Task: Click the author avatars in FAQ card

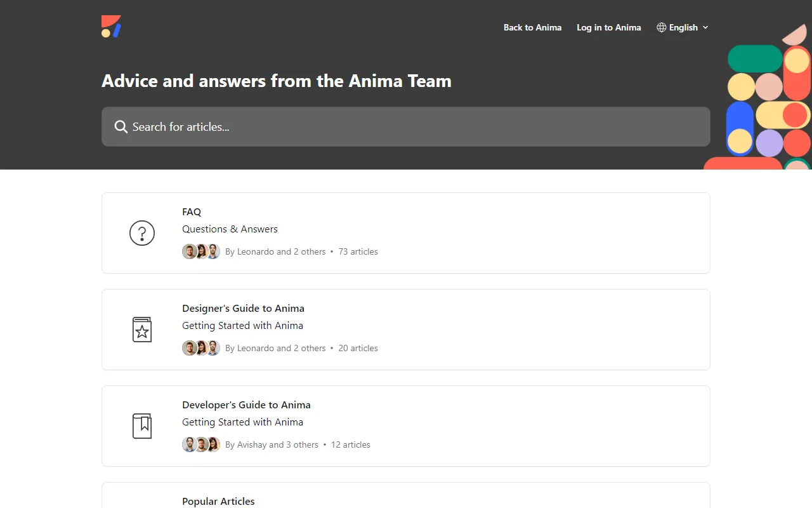Action: pyautogui.click(x=201, y=251)
